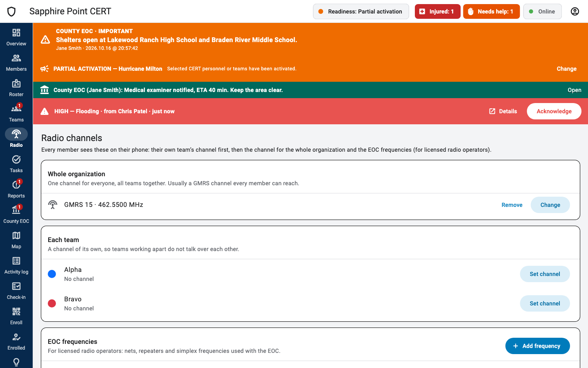Click the County EOC building icon in green banner
588x368 pixels.
click(45, 90)
